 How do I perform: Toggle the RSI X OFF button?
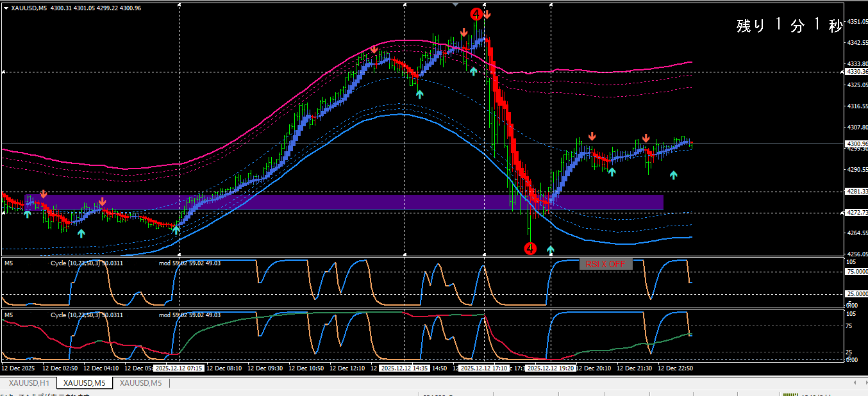click(x=606, y=264)
